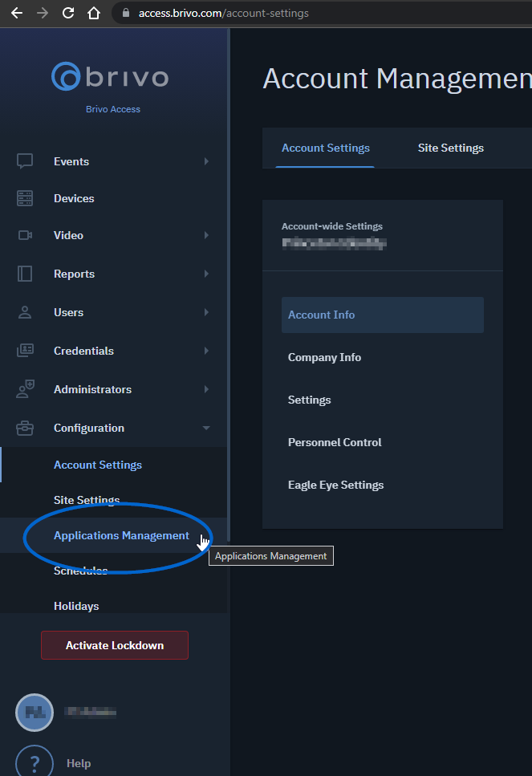Collapse the Configuration menu arrow
The width and height of the screenshot is (532, 776).
[x=206, y=428]
